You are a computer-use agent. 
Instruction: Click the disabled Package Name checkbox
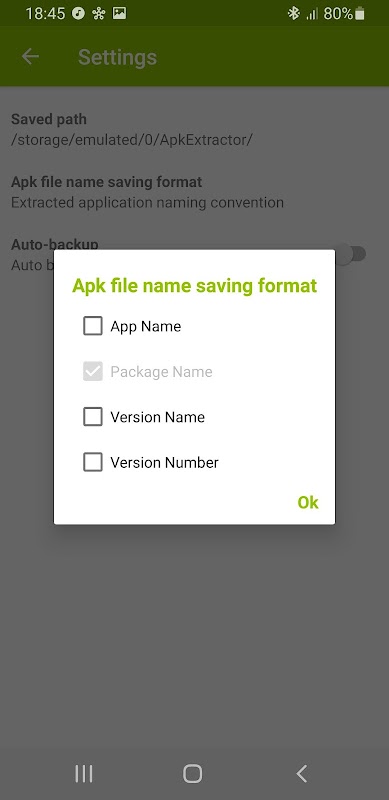[x=93, y=371]
